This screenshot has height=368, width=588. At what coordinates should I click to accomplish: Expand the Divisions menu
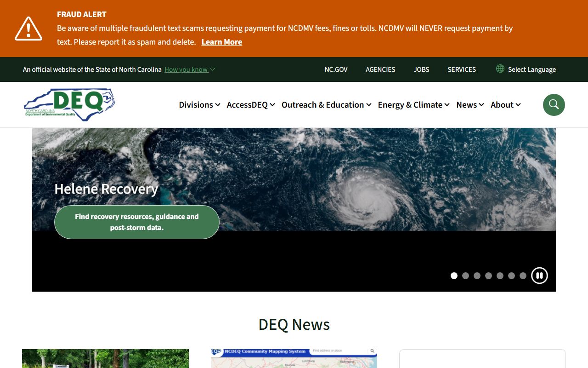pyautogui.click(x=199, y=105)
